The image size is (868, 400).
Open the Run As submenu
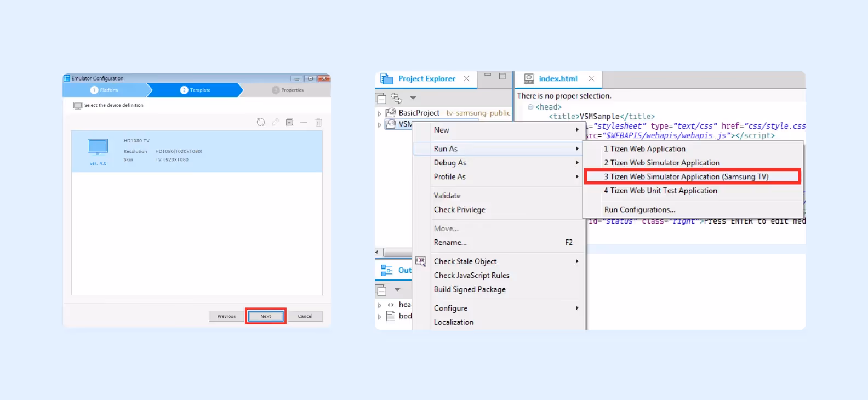click(498, 148)
